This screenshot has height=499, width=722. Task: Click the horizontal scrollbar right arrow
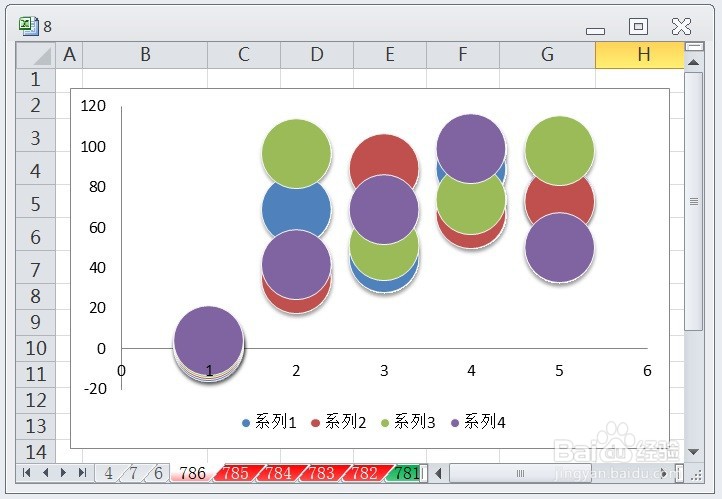pyautogui.click(x=664, y=473)
